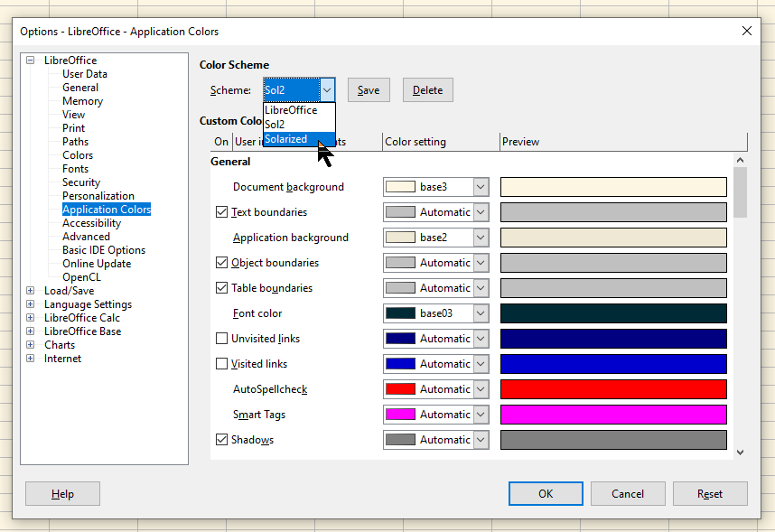The width and height of the screenshot is (775, 532).
Task: Select Personalization in the options tree
Action: (98, 196)
